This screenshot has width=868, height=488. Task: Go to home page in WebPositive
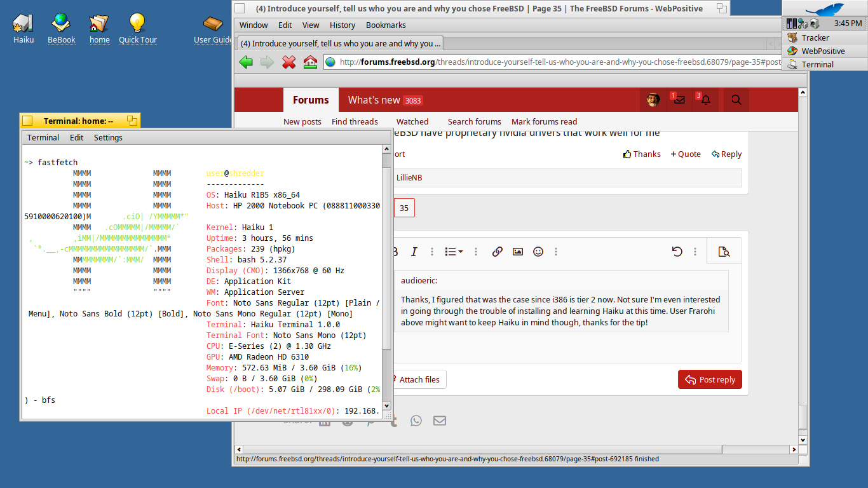click(310, 62)
